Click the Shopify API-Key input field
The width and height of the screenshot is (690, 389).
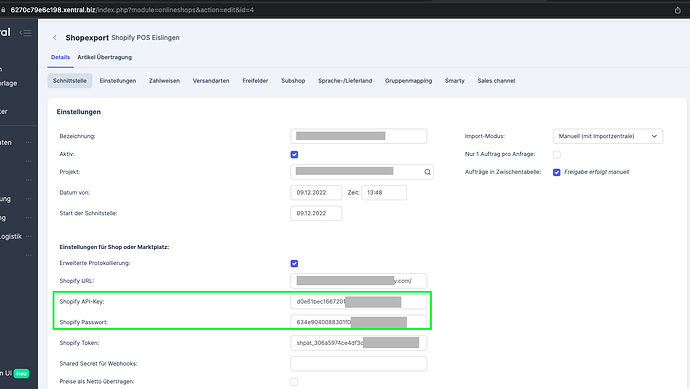[x=359, y=302]
